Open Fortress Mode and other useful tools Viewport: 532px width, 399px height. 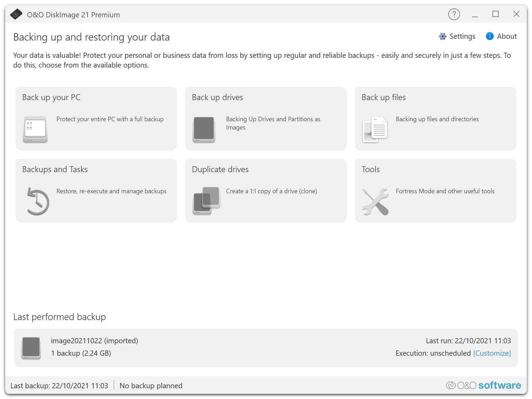(445, 191)
